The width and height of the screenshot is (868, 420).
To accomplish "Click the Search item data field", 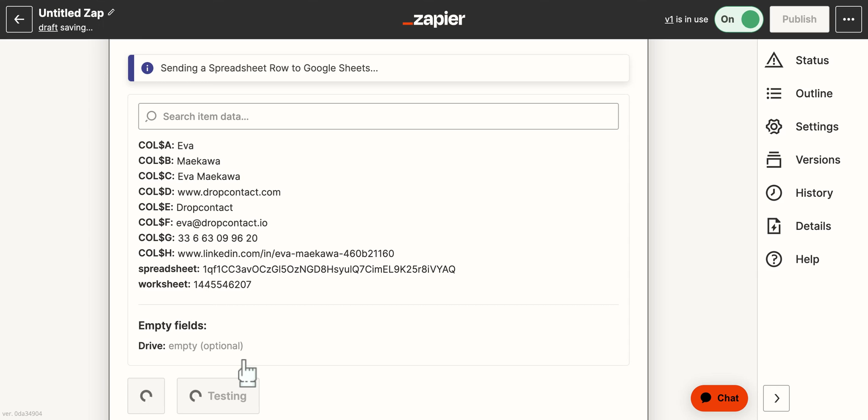I will pyautogui.click(x=378, y=116).
